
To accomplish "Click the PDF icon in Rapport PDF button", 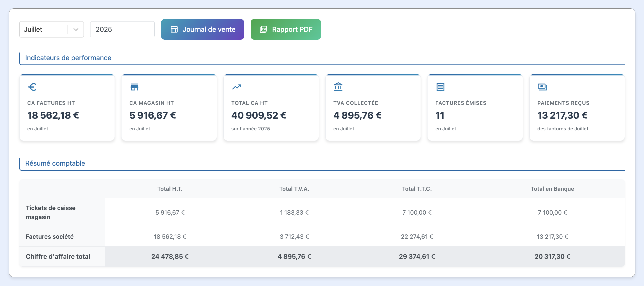I will 263,30.
